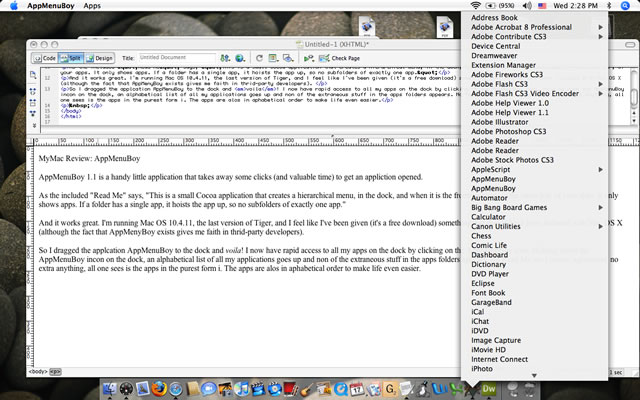Choose Extension Manager from apps menu

click(x=534, y=65)
